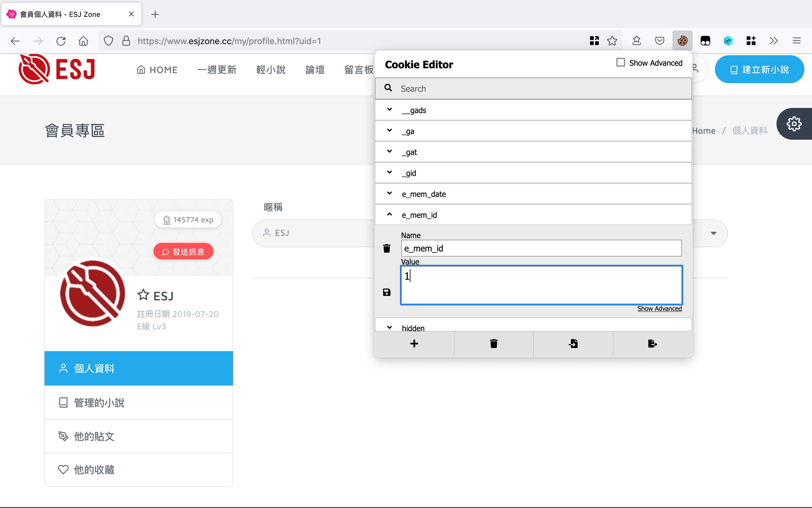Click the 建立新小說 button
Viewport: 812px width, 508px height.
(759, 69)
